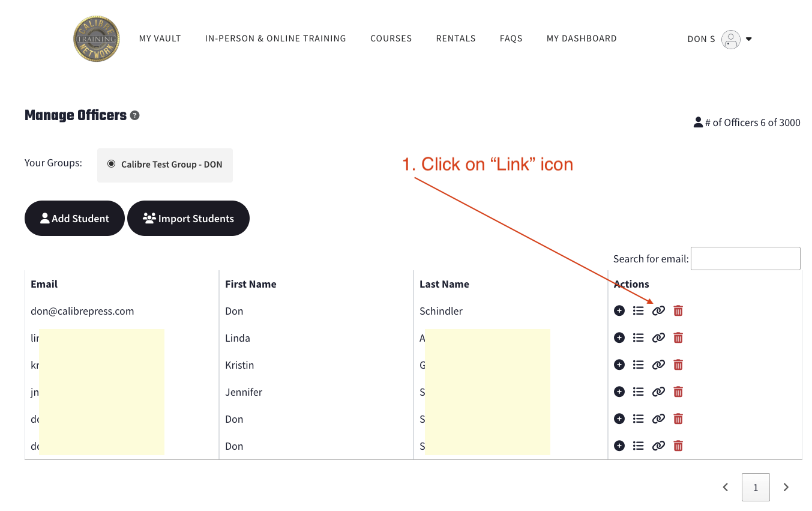Click the link icon for Don Schindler
The width and height of the screenshot is (812, 511).
coord(658,310)
